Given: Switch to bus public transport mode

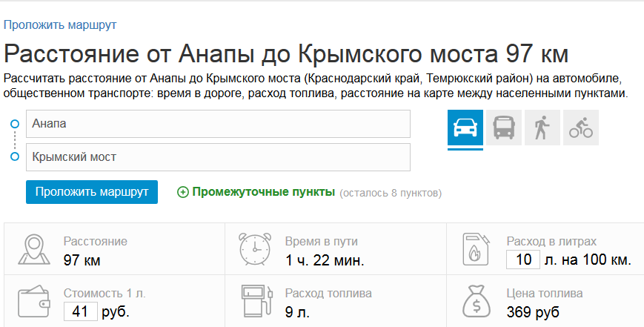Looking at the screenshot, I should (504, 128).
